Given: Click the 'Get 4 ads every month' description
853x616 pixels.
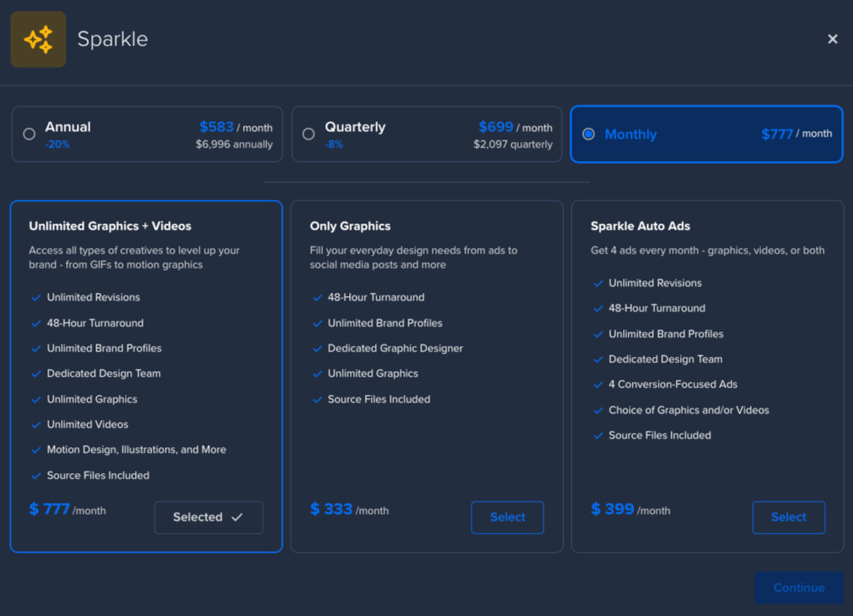Looking at the screenshot, I should pyautogui.click(x=708, y=250).
